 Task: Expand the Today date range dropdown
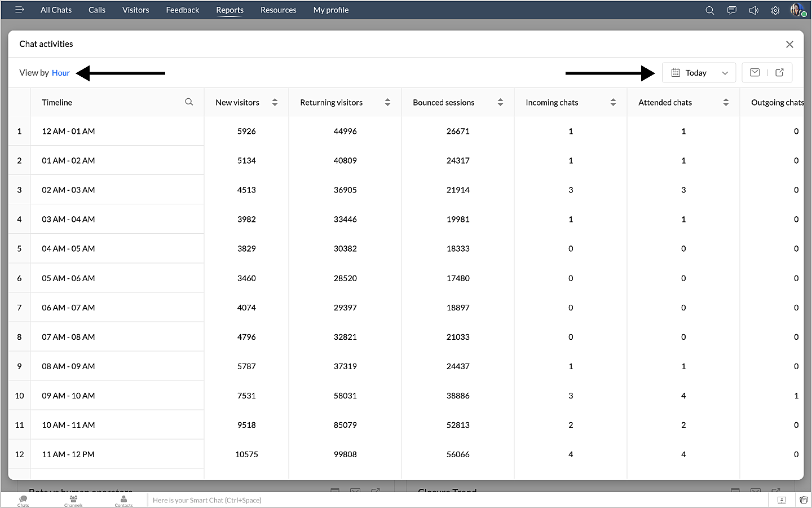click(x=699, y=73)
